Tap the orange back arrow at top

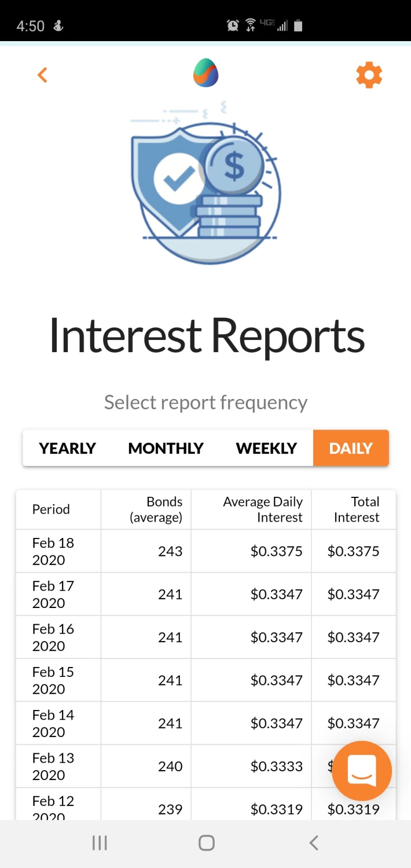42,75
